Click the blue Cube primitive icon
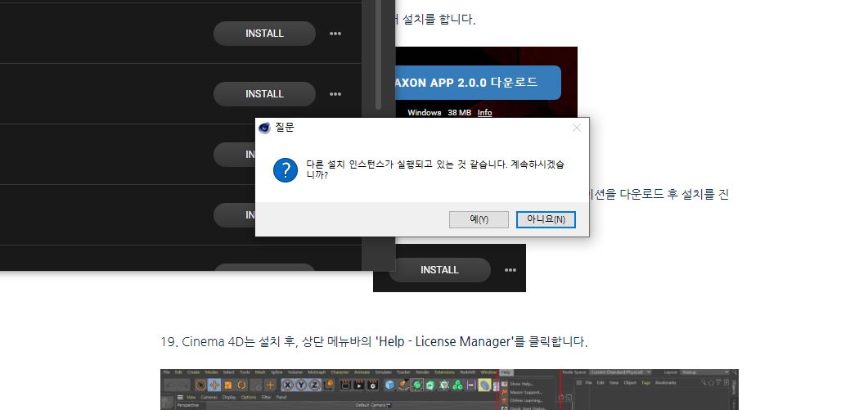 click(x=389, y=385)
